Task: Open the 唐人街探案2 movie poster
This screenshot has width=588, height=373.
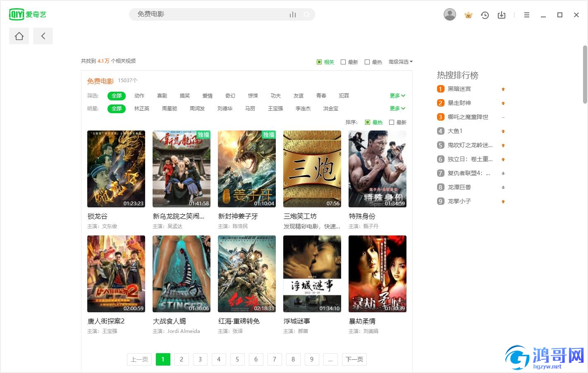Action: coord(116,274)
